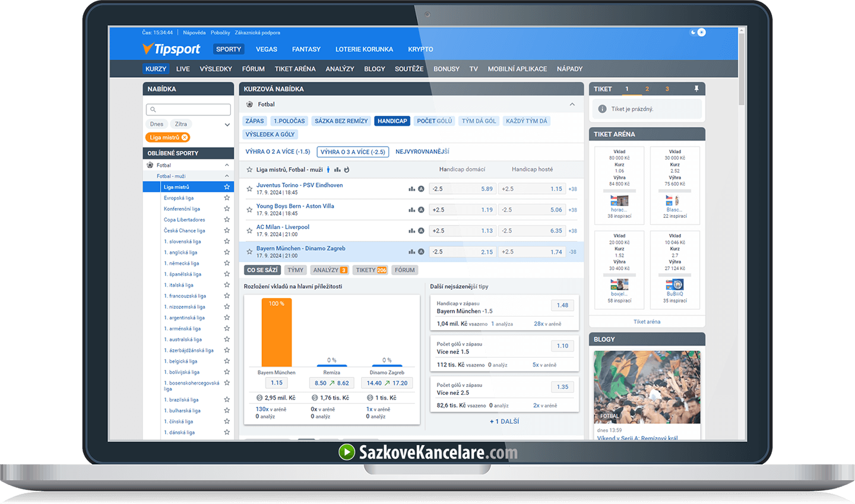The width and height of the screenshot is (855, 504).
Task: Expand +38 more bets for Juventus Torino match
Action: [572, 189]
